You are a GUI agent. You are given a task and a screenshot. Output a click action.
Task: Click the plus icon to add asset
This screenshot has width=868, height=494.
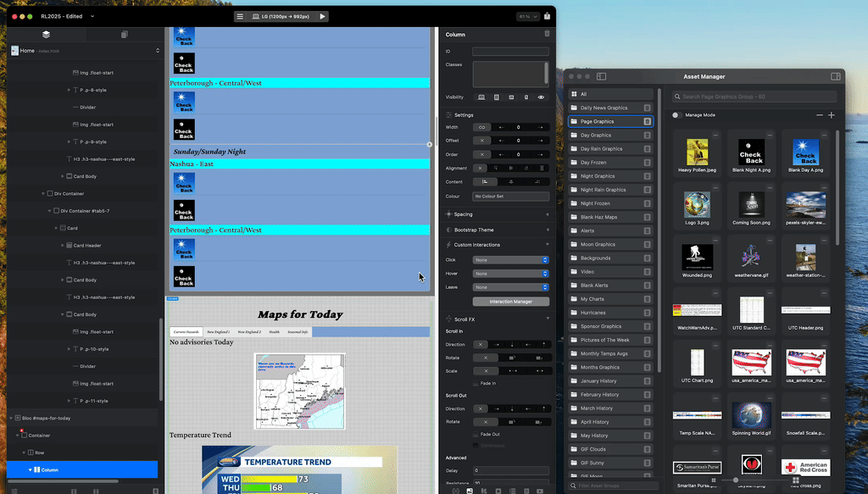(x=832, y=115)
